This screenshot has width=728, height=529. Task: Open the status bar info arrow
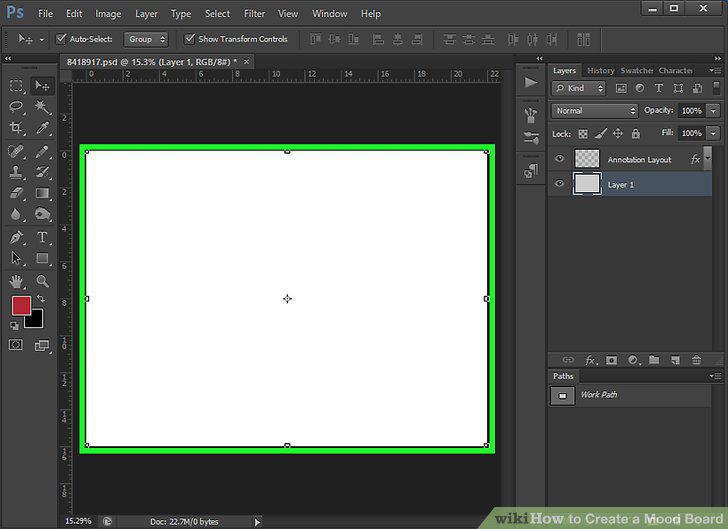[x=257, y=522]
